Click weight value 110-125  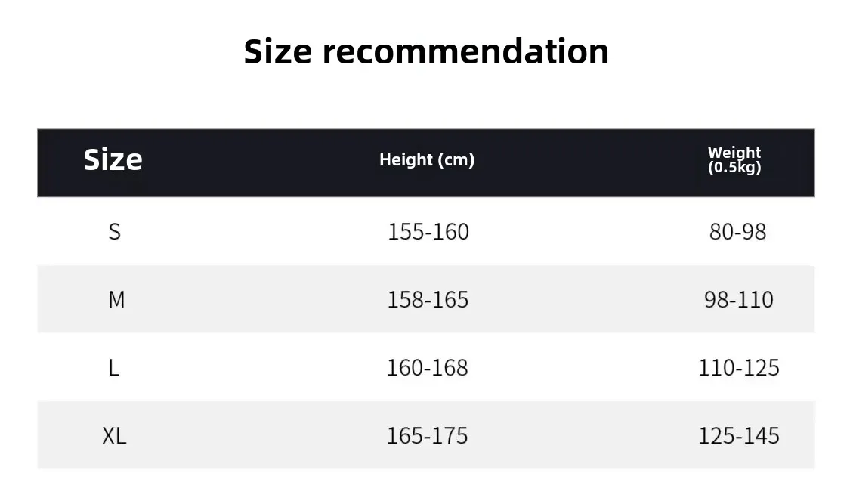pos(738,368)
